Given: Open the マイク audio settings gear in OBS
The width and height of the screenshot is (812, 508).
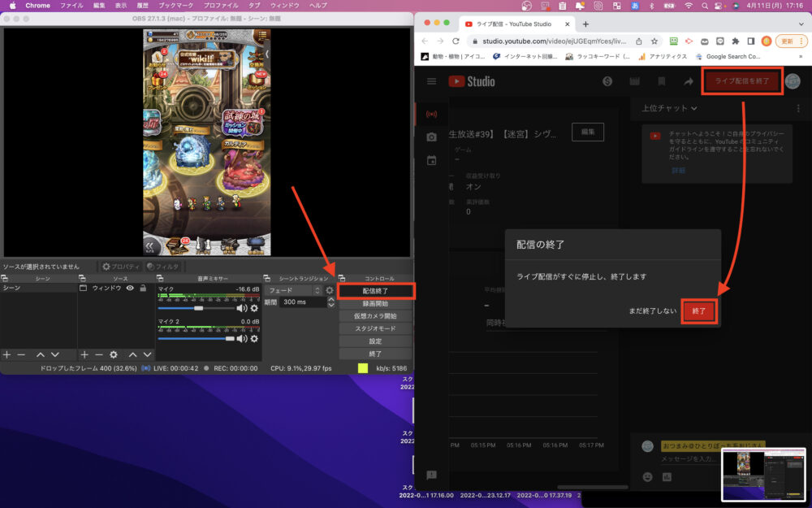Looking at the screenshot, I should click(254, 308).
